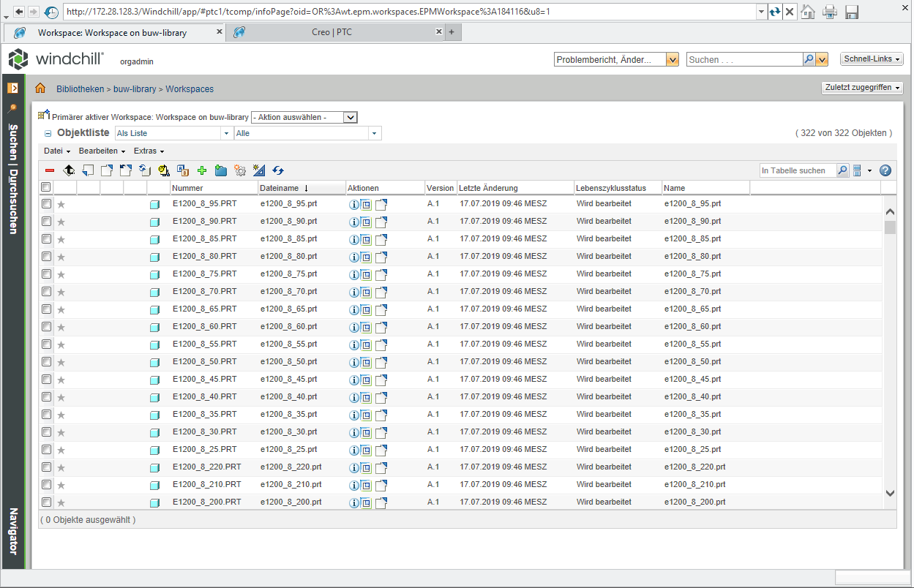
Task: Click the middle action icon for E1200_8_45.PRT
Action: (x=367, y=380)
